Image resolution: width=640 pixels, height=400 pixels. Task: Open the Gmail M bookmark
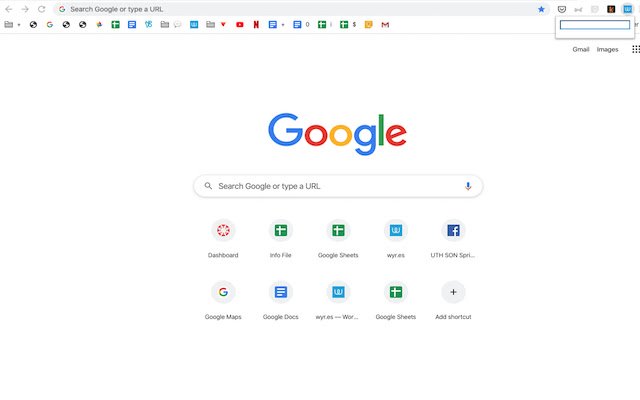click(385, 24)
